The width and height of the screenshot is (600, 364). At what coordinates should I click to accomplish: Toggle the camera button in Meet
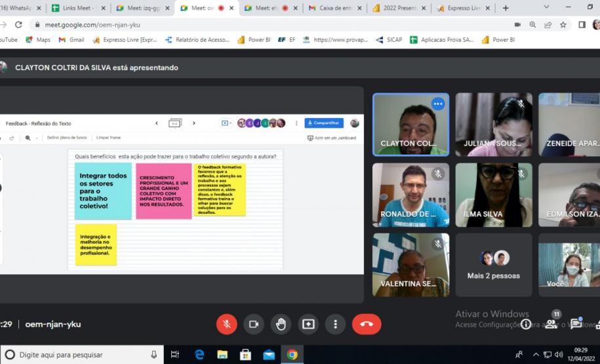(x=253, y=324)
